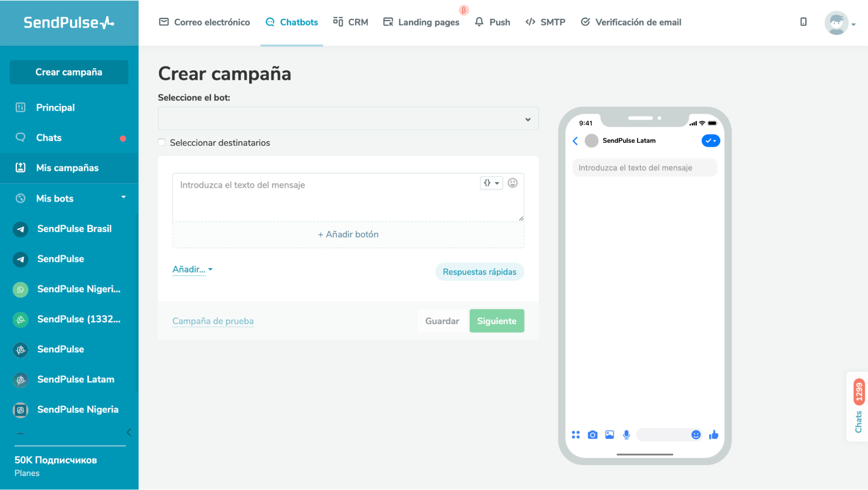This screenshot has width=868, height=490.
Task: Select the SendPulse Nigeri... WhatsApp bot icon
Action: pos(20,289)
